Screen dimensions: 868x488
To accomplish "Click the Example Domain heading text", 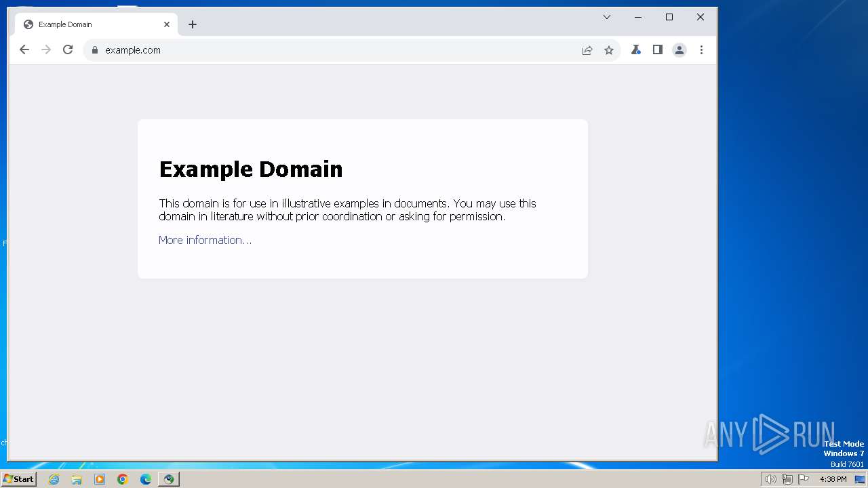I will tap(251, 169).
